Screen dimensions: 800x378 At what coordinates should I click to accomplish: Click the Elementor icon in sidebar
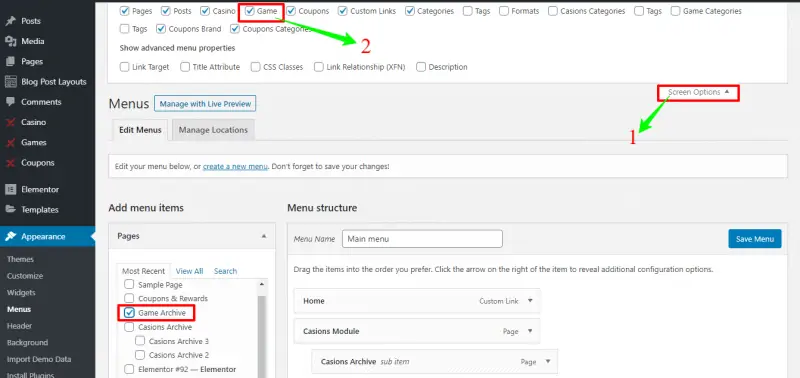click(x=10, y=189)
